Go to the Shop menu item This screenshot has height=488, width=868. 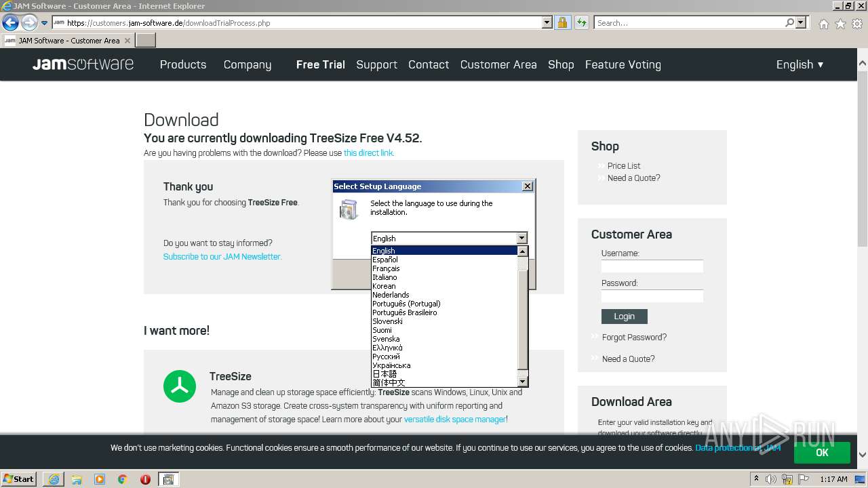(x=561, y=64)
